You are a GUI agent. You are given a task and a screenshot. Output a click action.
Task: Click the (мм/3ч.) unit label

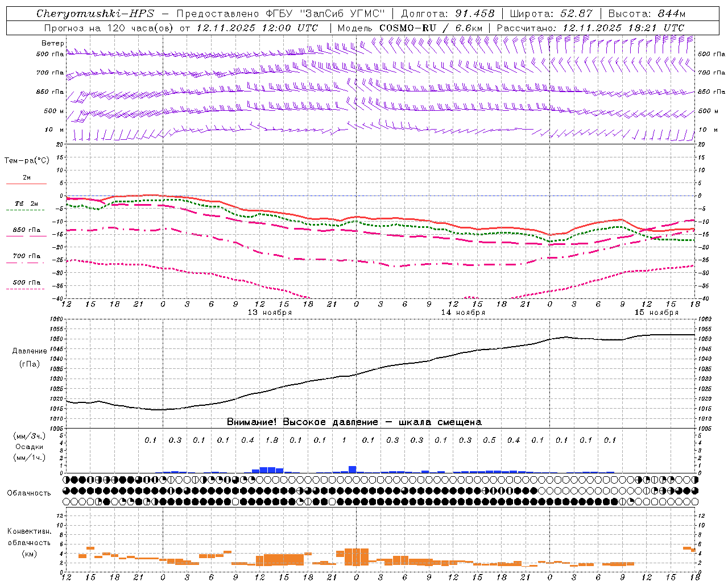tap(30, 436)
